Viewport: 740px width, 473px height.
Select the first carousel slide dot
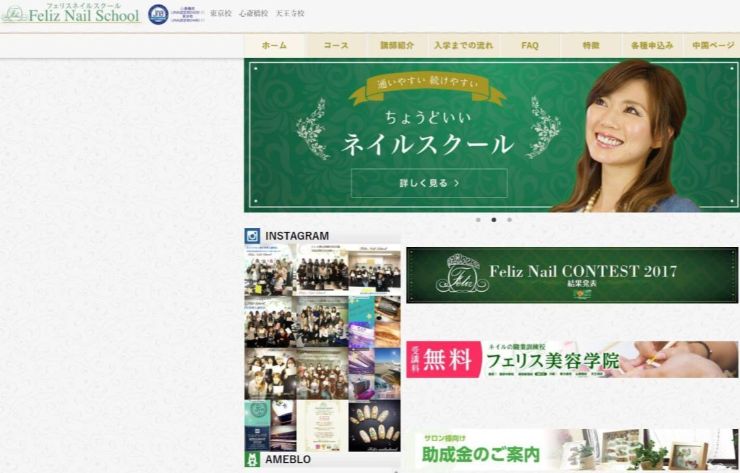[478, 219]
